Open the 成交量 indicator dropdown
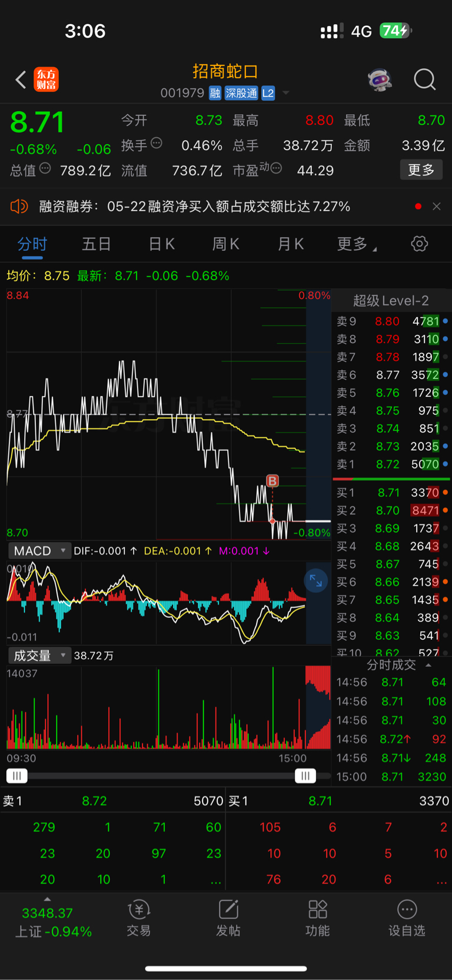452x980 pixels. [x=39, y=656]
